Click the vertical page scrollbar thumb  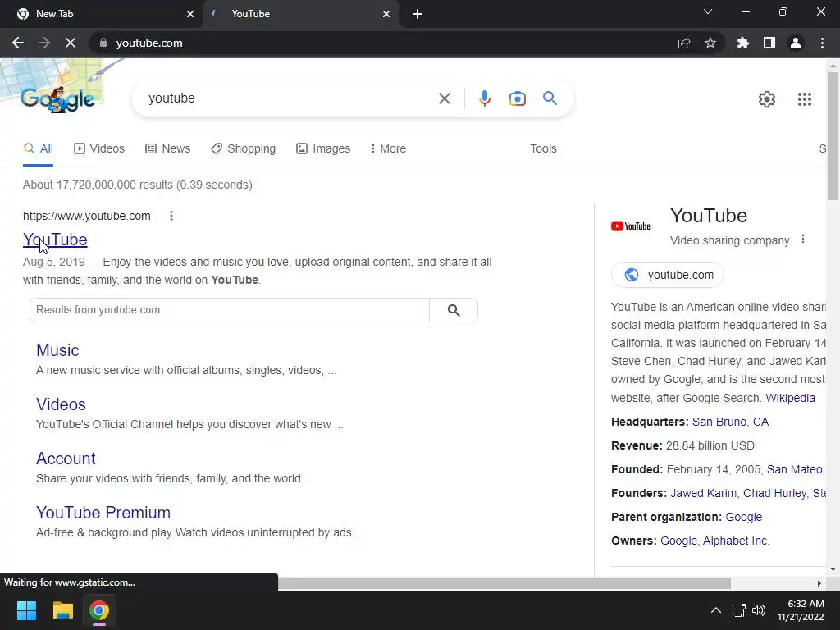click(x=833, y=135)
